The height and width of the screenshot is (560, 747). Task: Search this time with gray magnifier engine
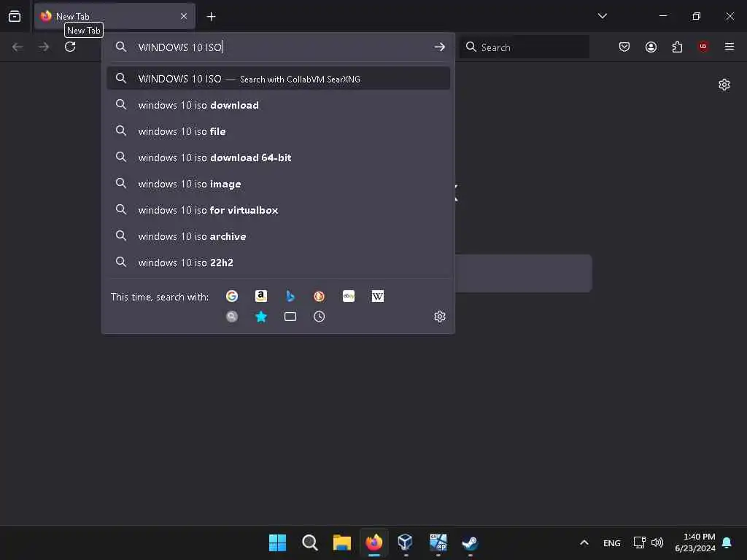tap(232, 316)
